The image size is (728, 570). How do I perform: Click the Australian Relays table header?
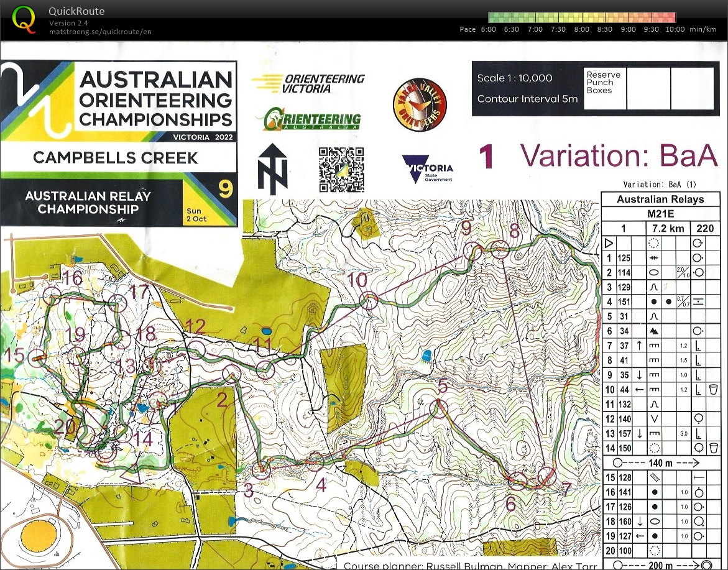coord(660,199)
